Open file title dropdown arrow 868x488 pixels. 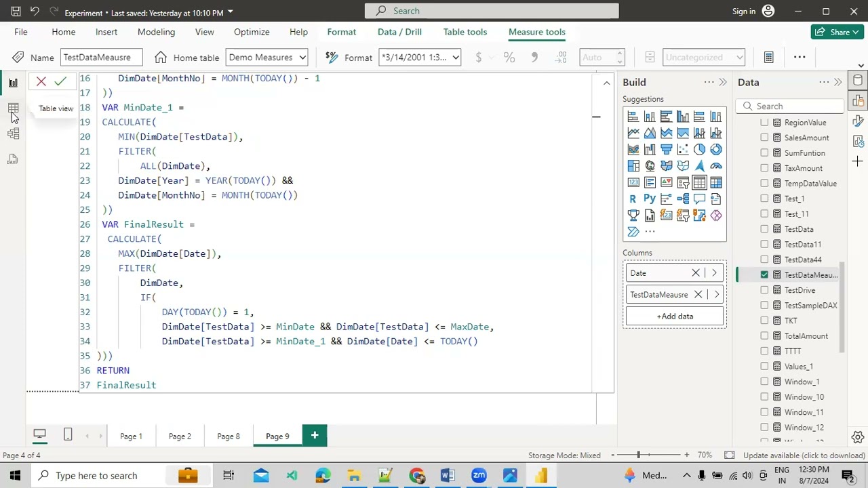(231, 12)
